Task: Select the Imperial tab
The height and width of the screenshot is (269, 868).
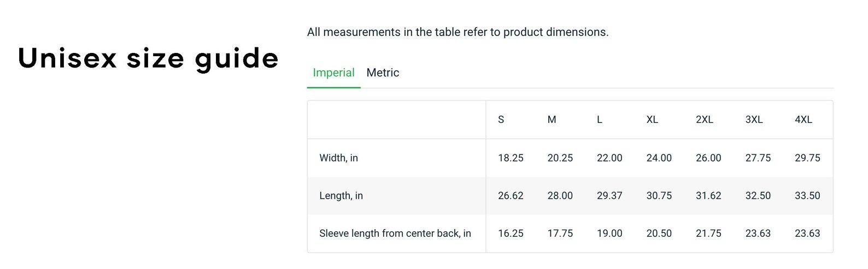Action: click(333, 73)
